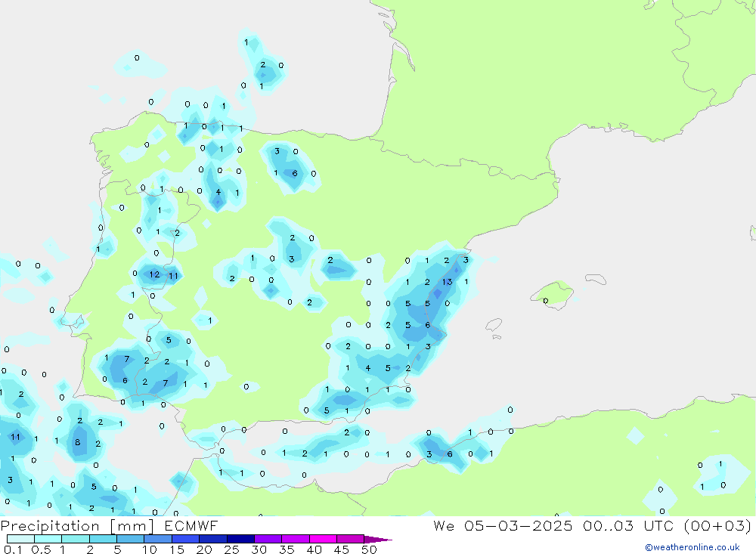
Task: Click the '(00+03)' forecast step text
Action: pyautogui.click(x=718, y=525)
